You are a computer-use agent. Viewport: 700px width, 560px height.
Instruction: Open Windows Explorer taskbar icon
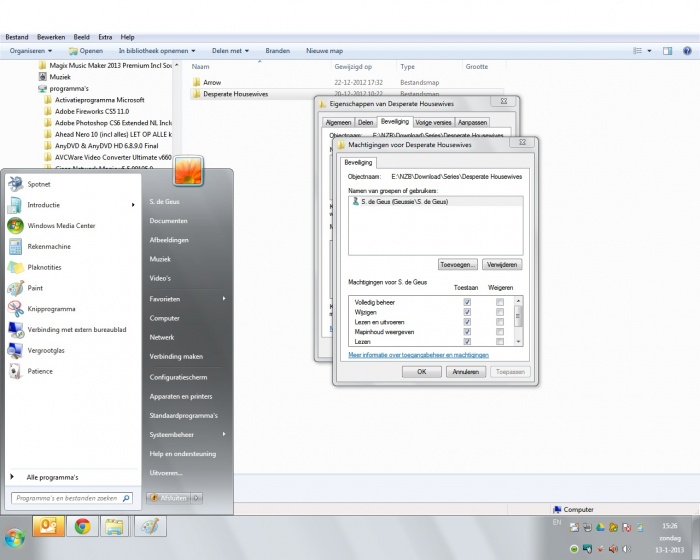[x=115, y=527]
